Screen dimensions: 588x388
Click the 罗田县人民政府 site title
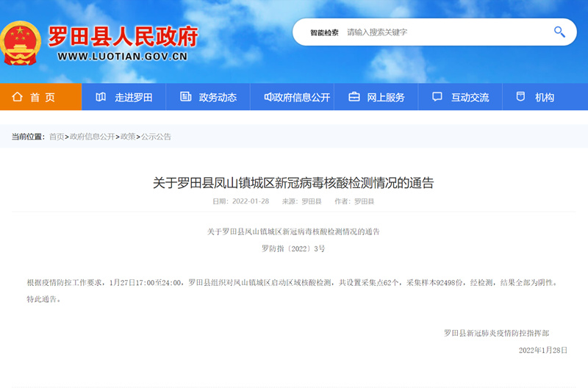click(123, 37)
